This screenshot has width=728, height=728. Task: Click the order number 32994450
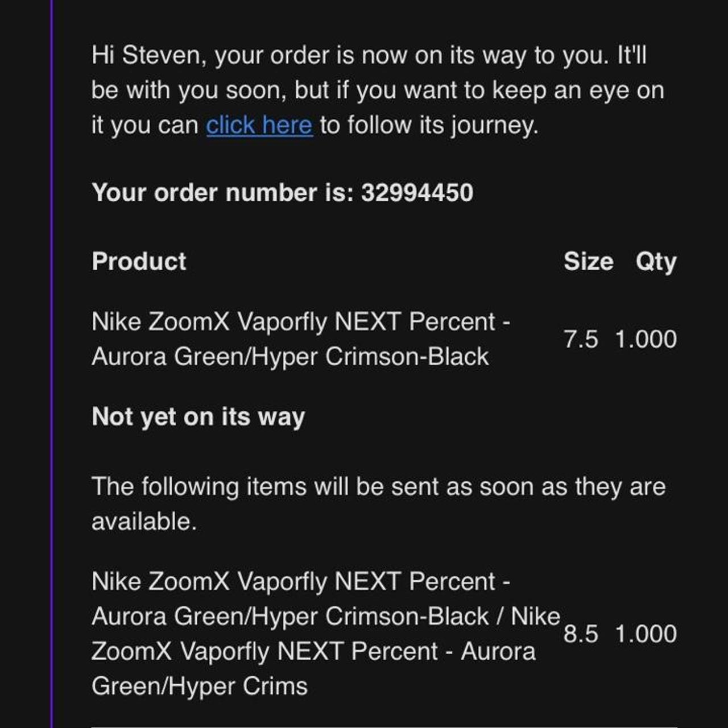click(417, 193)
